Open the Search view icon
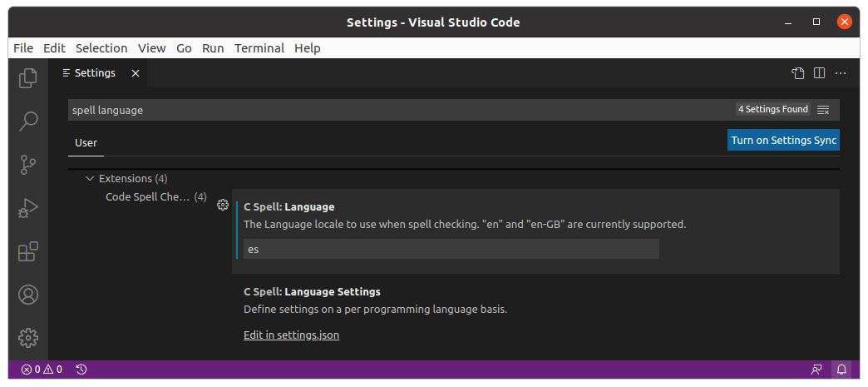 [28, 121]
